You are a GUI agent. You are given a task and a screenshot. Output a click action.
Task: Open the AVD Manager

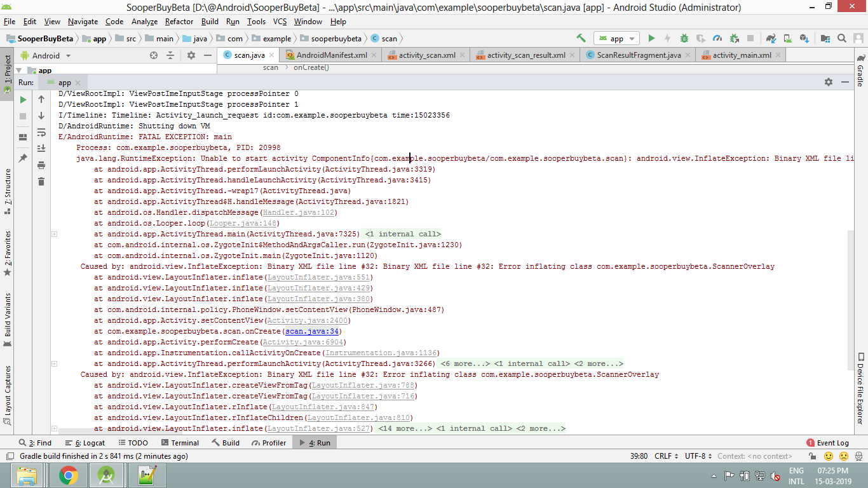click(x=787, y=38)
